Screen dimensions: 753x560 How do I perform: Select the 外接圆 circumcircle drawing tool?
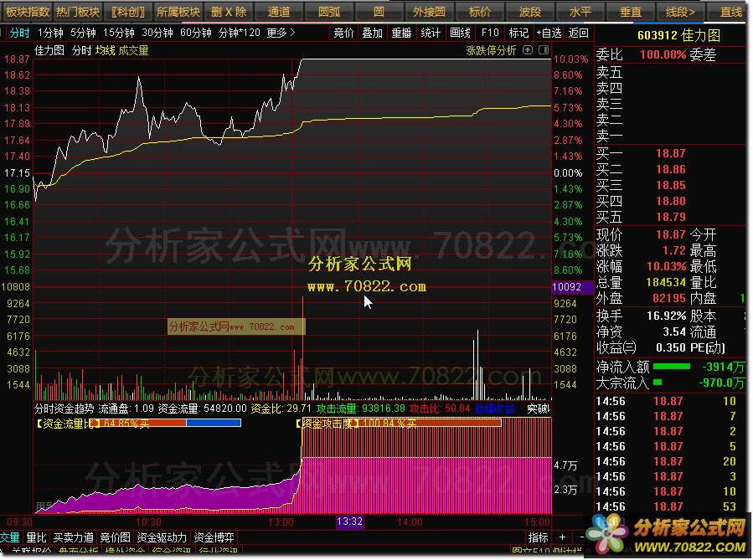(x=429, y=12)
